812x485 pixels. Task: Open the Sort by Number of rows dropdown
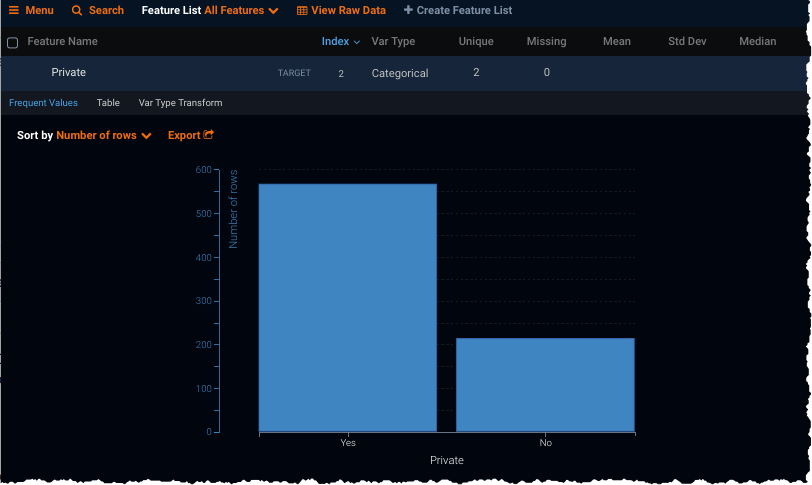(x=104, y=135)
